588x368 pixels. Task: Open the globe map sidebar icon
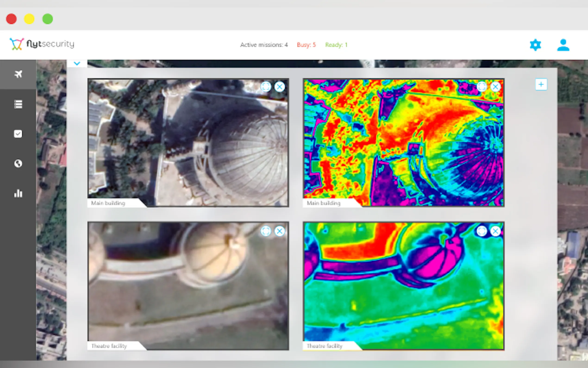18,164
